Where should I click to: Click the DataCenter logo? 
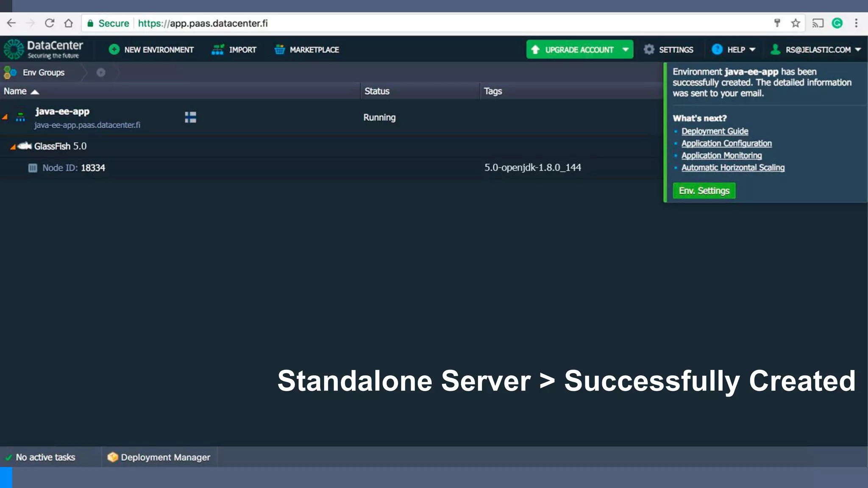tap(43, 49)
